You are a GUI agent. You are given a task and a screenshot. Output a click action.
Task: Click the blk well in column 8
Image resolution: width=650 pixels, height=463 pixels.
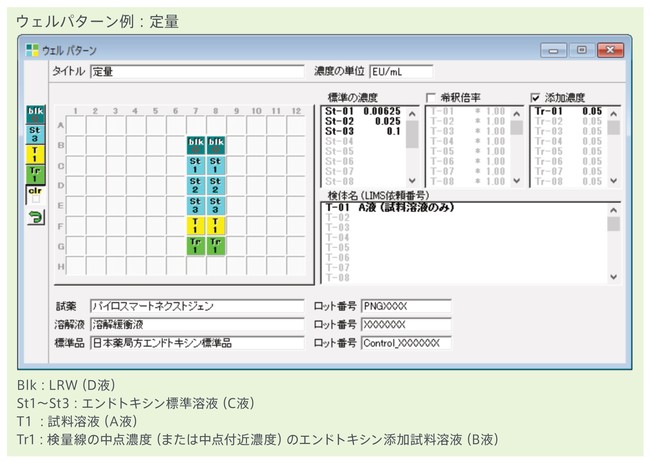[216, 145]
